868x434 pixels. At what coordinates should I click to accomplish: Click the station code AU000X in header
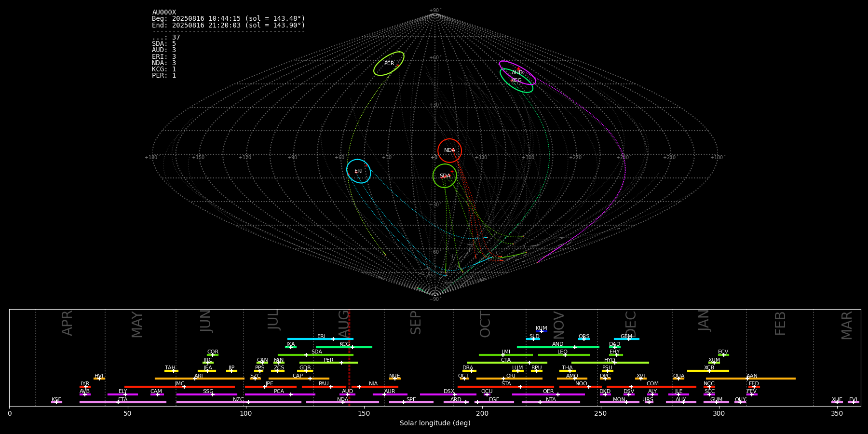(164, 13)
